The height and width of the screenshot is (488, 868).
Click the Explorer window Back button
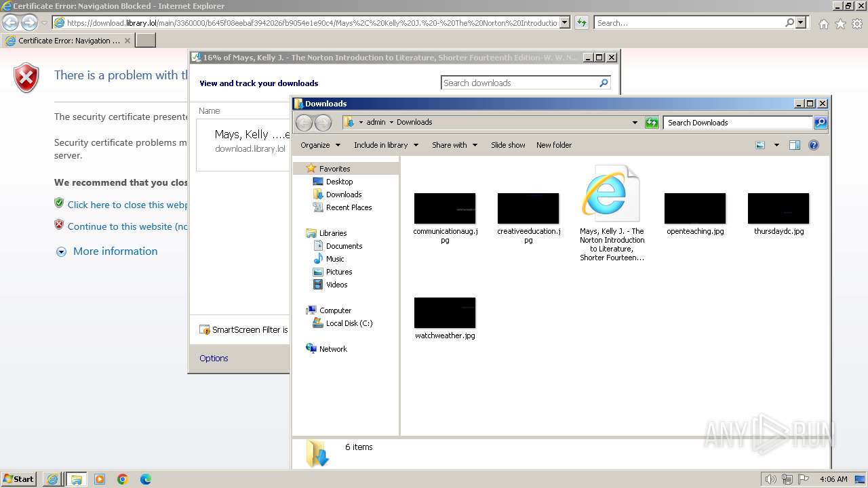(x=304, y=123)
